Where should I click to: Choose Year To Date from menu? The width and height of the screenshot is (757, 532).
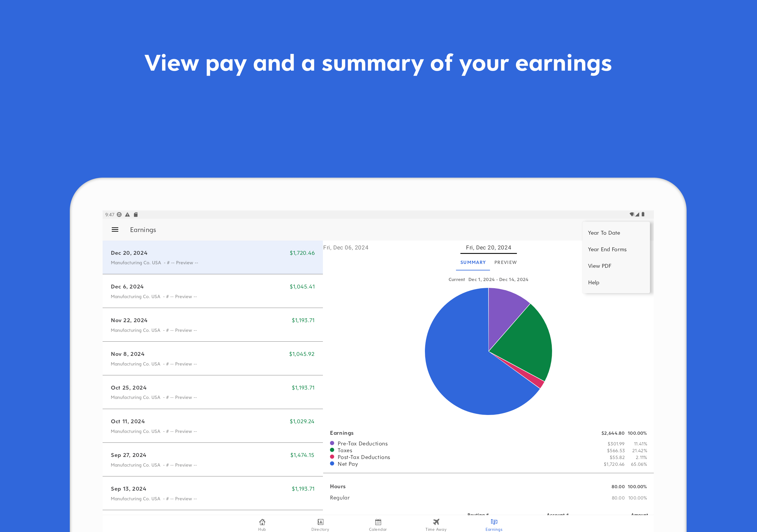604,233
